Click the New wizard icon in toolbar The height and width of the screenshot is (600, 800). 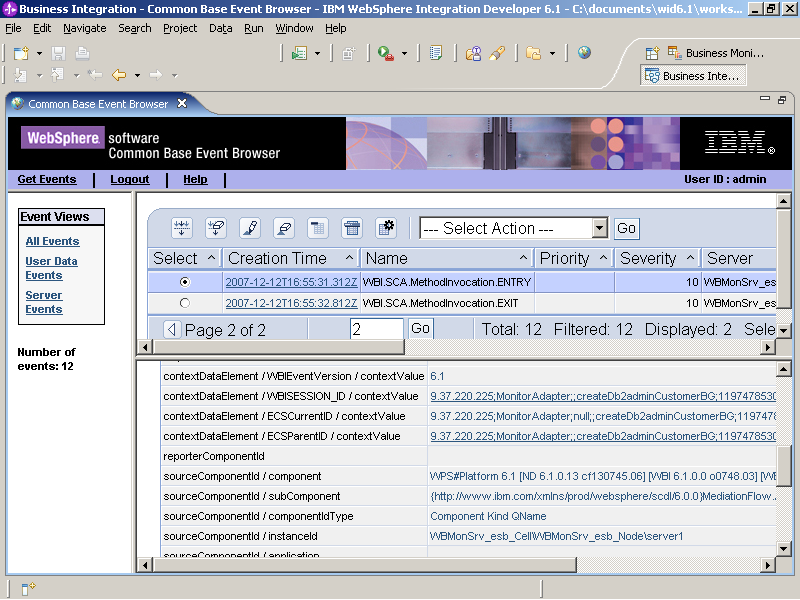[21, 53]
